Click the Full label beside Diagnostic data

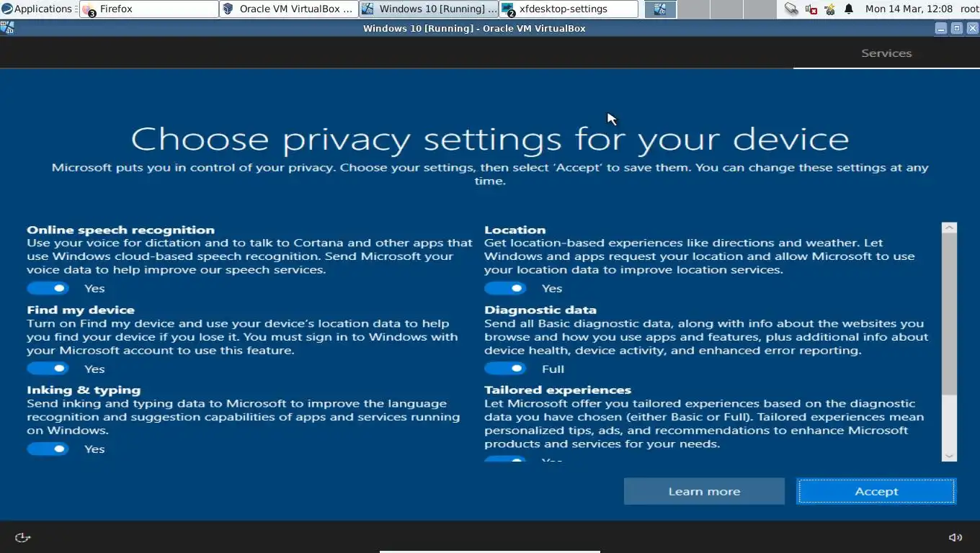[553, 369]
